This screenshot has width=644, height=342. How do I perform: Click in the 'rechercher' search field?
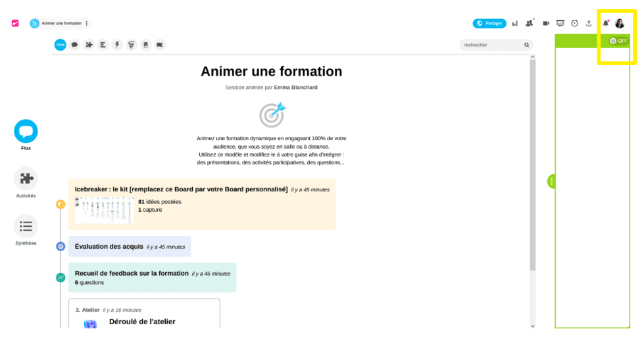[490, 45]
